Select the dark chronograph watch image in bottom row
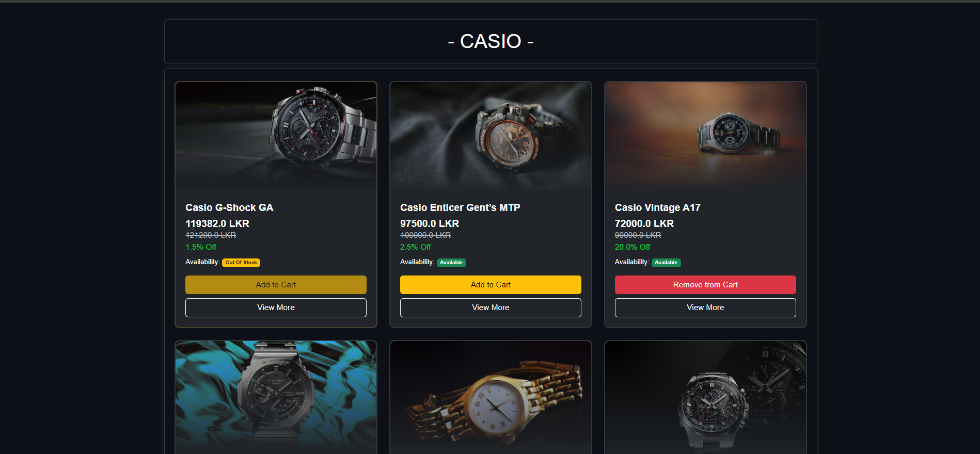Viewport: 980px width, 454px height. [x=705, y=397]
